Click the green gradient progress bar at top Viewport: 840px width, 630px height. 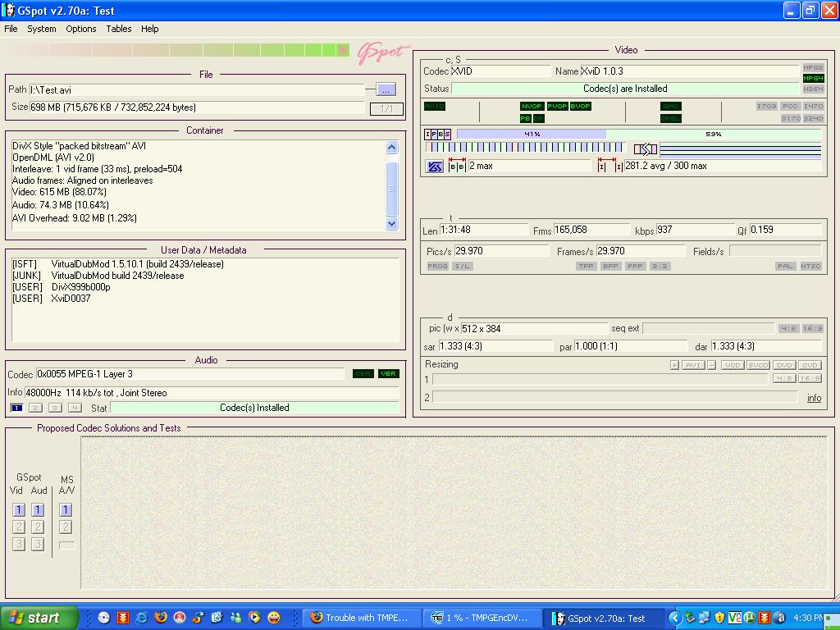[177, 50]
